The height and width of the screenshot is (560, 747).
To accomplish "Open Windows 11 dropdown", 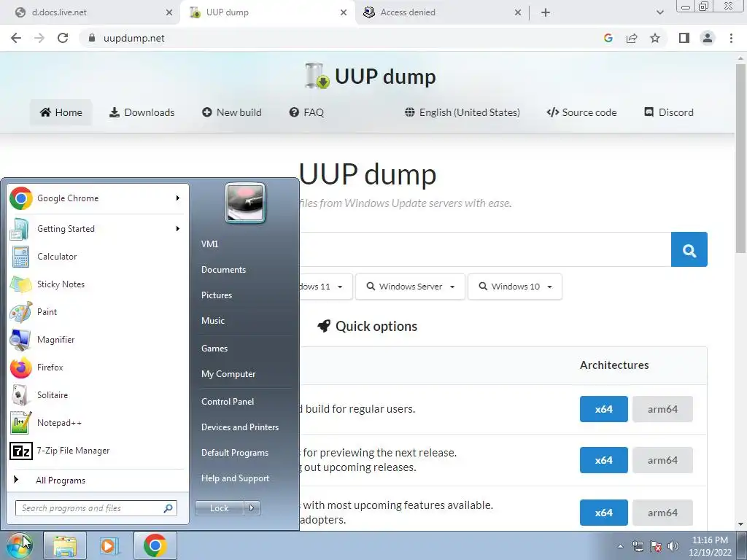I will 326,287.
